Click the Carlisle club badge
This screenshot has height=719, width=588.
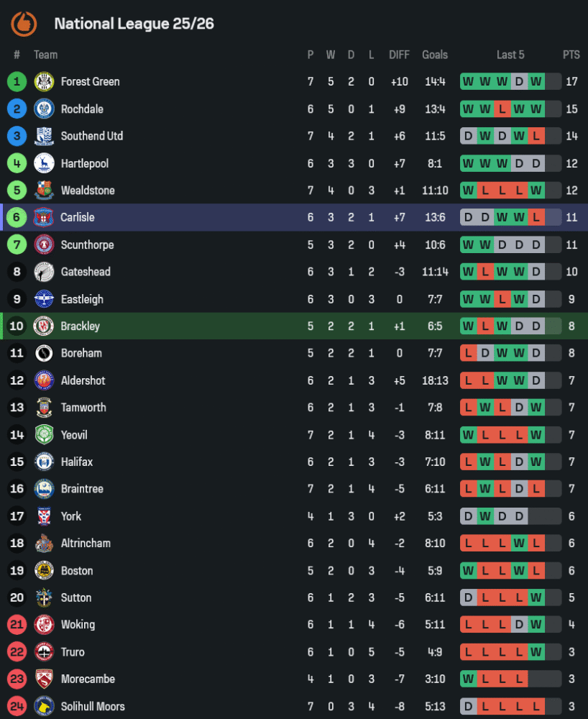(x=44, y=217)
